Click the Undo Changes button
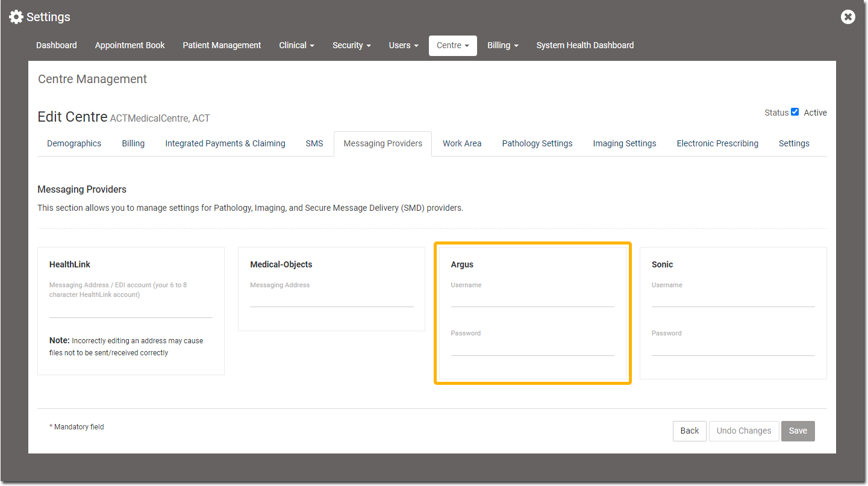This screenshot has width=868, height=486. [744, 431]
